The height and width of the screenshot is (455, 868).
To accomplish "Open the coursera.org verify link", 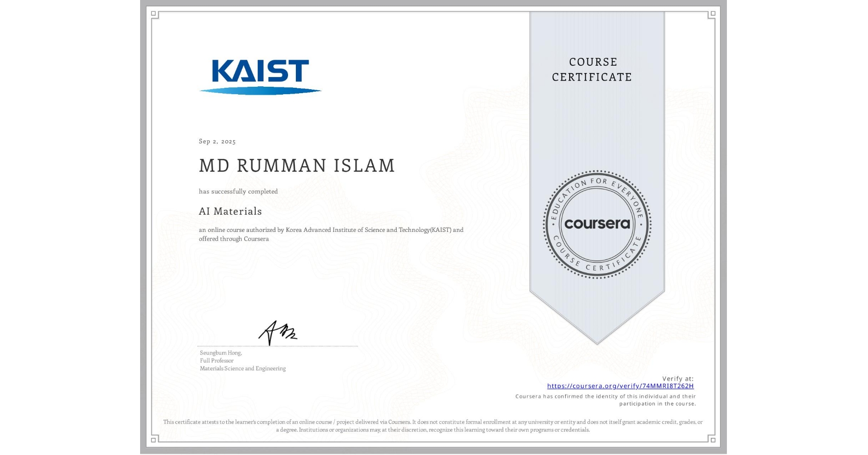I will pos(620,386).
